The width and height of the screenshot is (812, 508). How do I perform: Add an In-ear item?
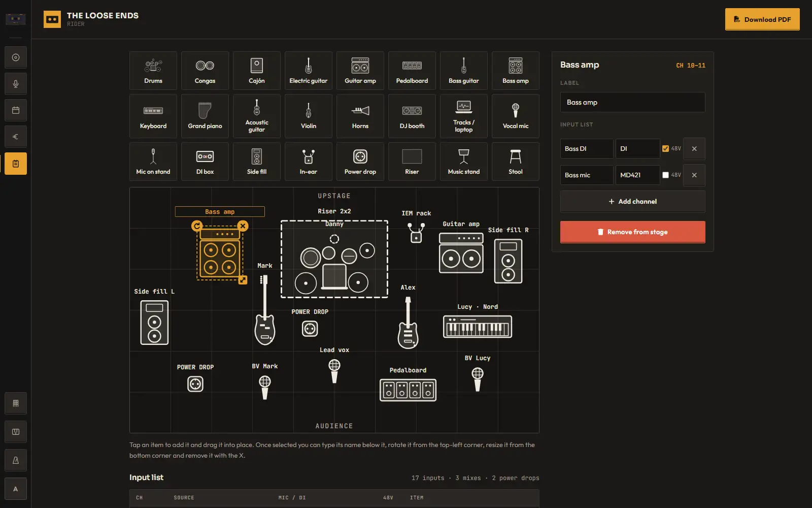point(309,162)
